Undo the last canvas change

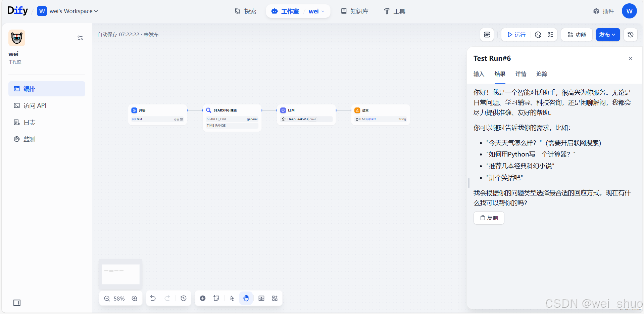(x=153, y=298)
